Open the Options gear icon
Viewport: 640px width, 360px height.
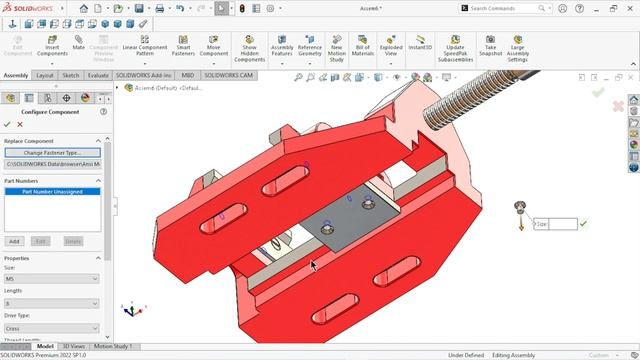pyautogui.click(x=270, y=8)
